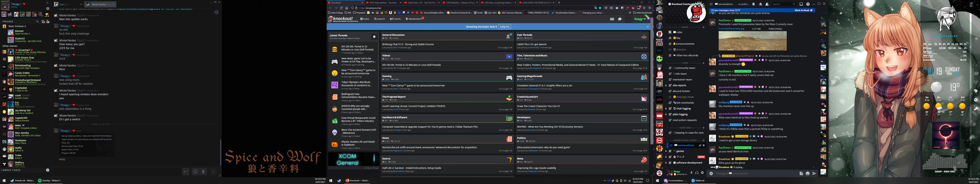The height and width of the screenshot is (184, 980).
Task: Open Events in Knockout navigation
Action: click(395, 19)
